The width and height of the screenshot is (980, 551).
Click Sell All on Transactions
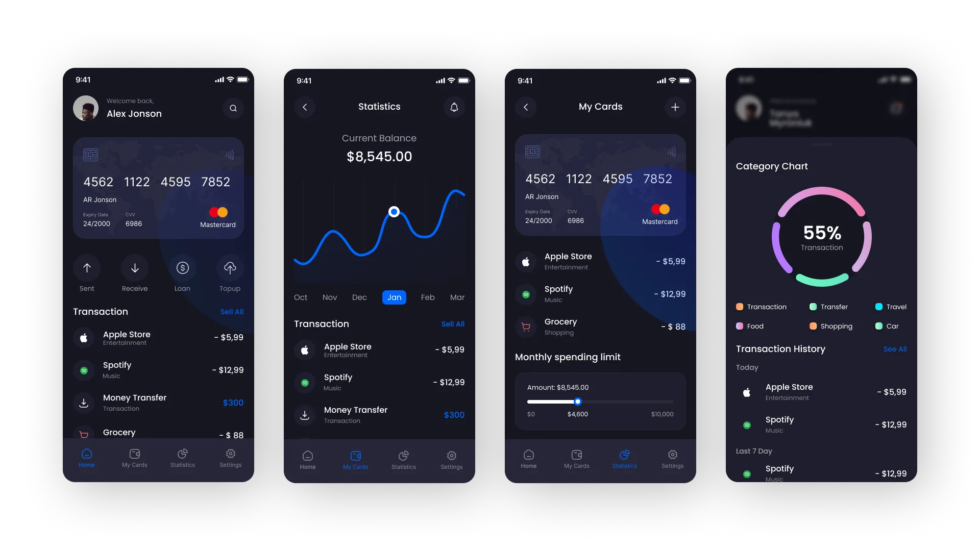(x=232, y=312)
